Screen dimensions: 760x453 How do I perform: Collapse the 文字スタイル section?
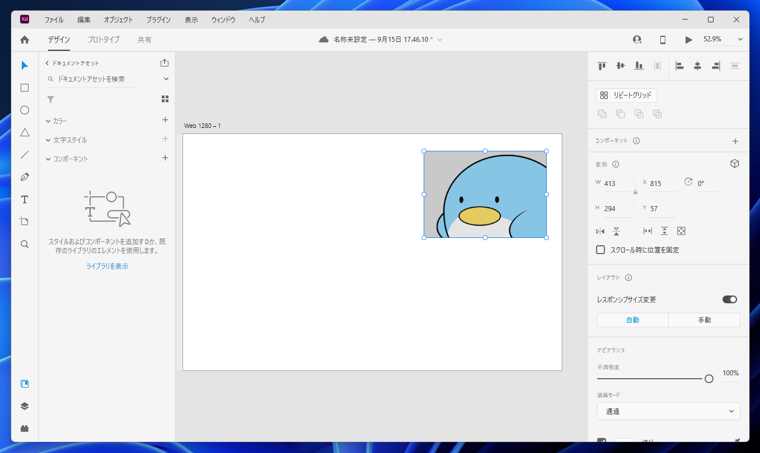[x=48, y=140]
